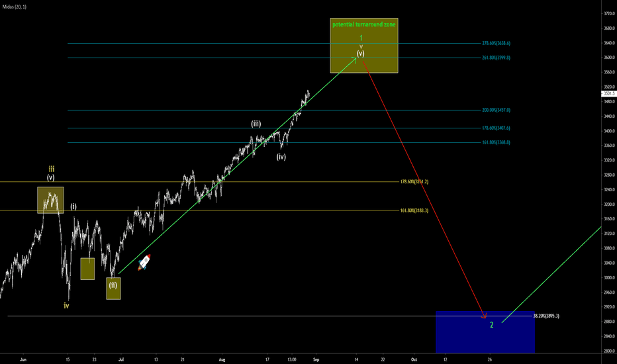
Task: Click 3720.0 on the price axis
Action: click(609, 13)
